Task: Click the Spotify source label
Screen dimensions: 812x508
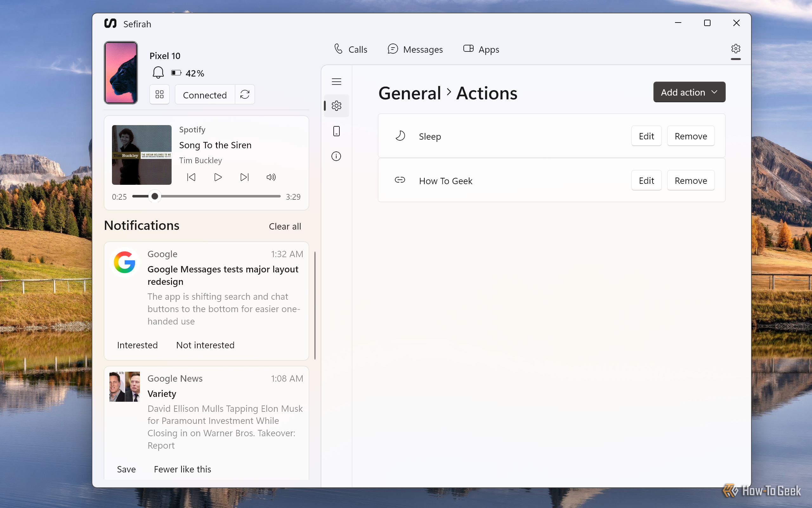Action: tap(192, 130)
